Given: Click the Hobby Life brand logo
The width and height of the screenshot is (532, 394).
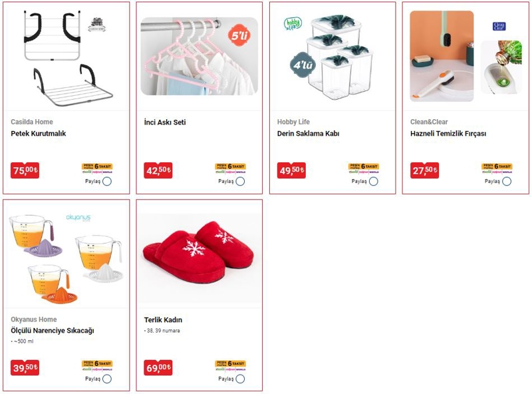Looking at the screenshot, I should (x=293, y=23).
